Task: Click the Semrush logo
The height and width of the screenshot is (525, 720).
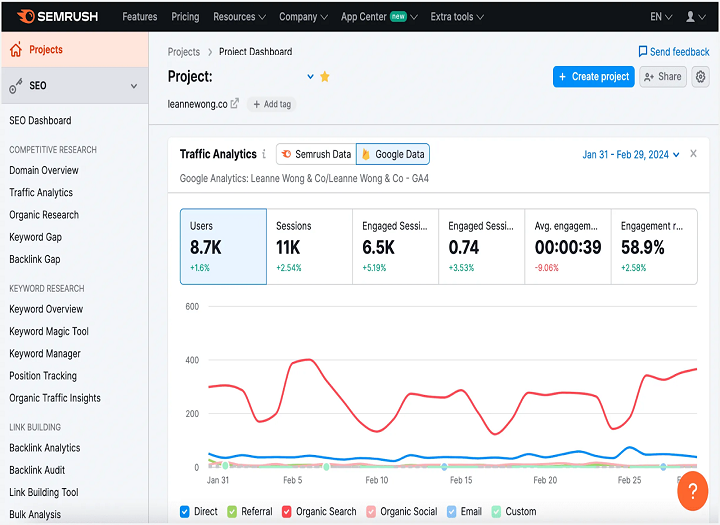Action: (57, 17)
